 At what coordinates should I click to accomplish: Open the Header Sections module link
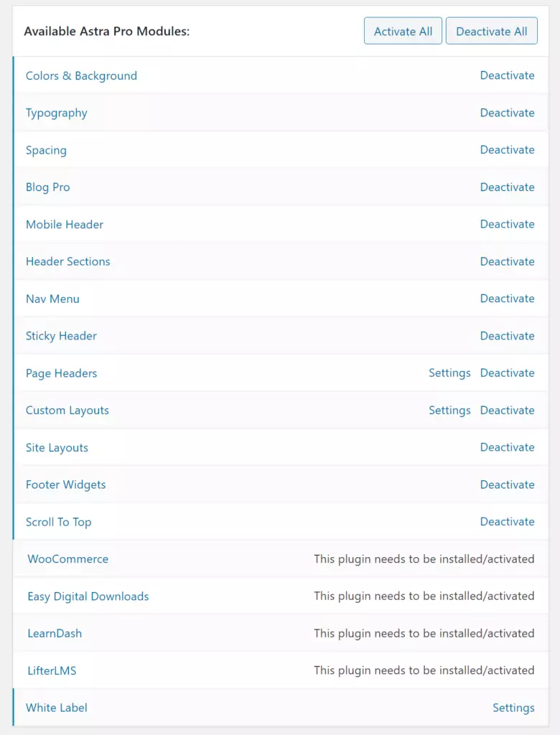pyautogui.click(x=67, y=261)
